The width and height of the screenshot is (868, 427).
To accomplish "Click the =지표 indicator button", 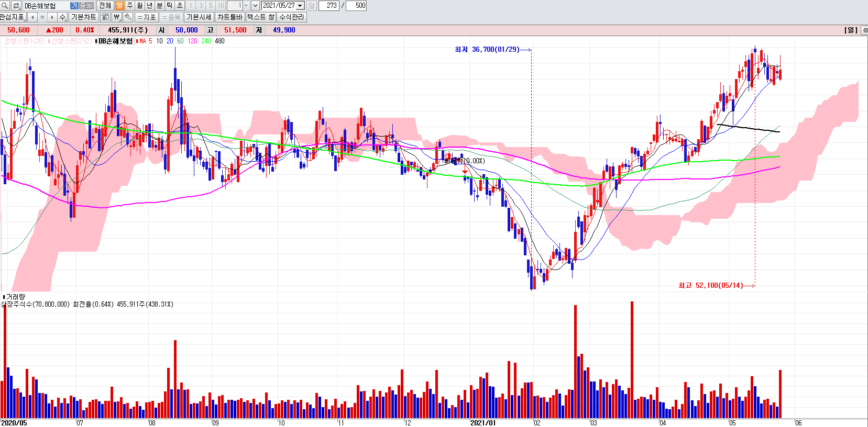I will point(147,17).
